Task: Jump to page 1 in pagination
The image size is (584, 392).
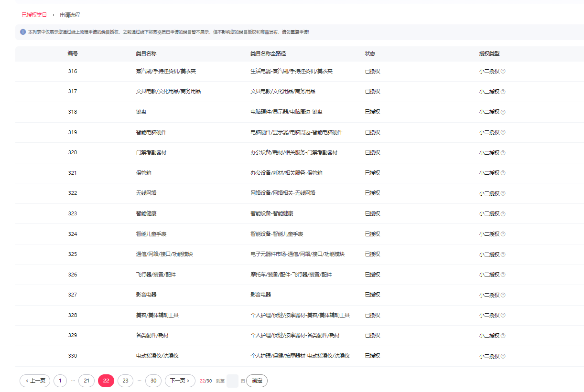Action: pyautogui.click(x=60, y=381)
